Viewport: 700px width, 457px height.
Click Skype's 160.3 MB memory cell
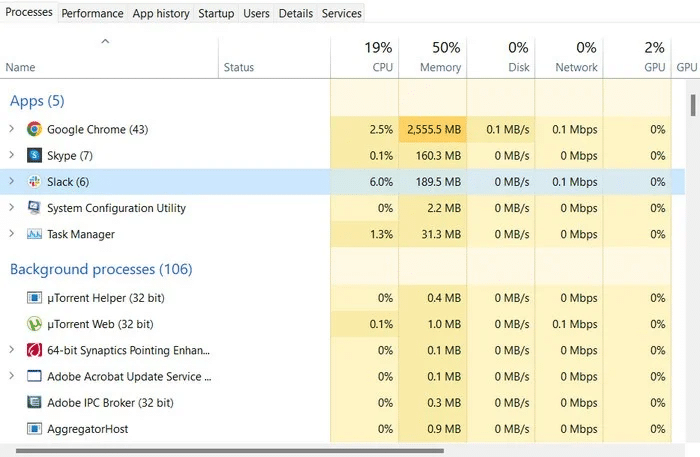(x=433, y=156)
